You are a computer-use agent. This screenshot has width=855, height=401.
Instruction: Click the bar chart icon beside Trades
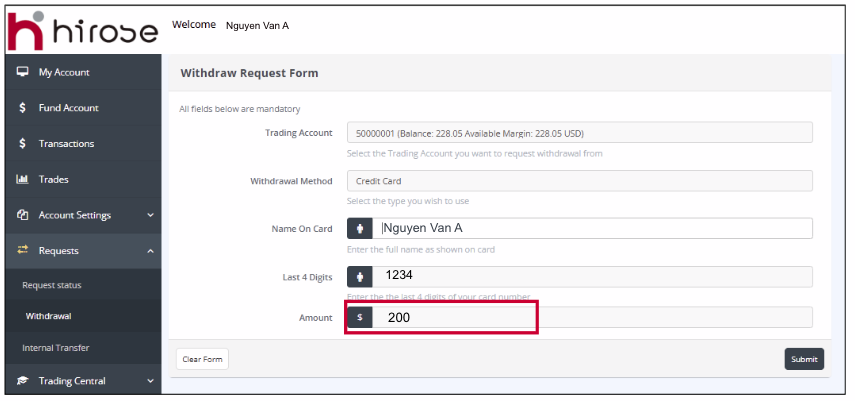tap(22, 180)
